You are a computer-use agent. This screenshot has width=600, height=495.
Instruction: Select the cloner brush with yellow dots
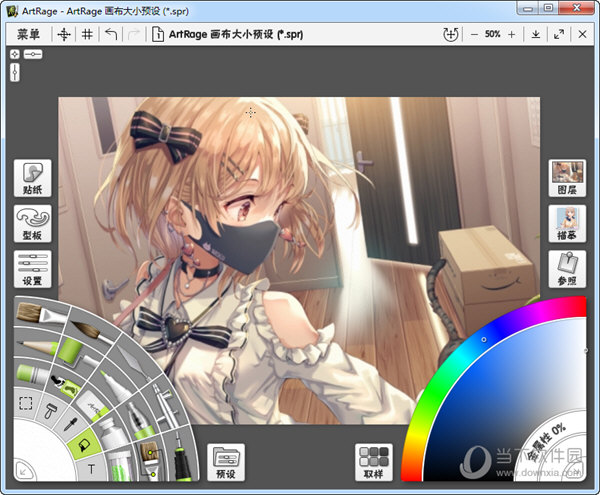point(150,461)
